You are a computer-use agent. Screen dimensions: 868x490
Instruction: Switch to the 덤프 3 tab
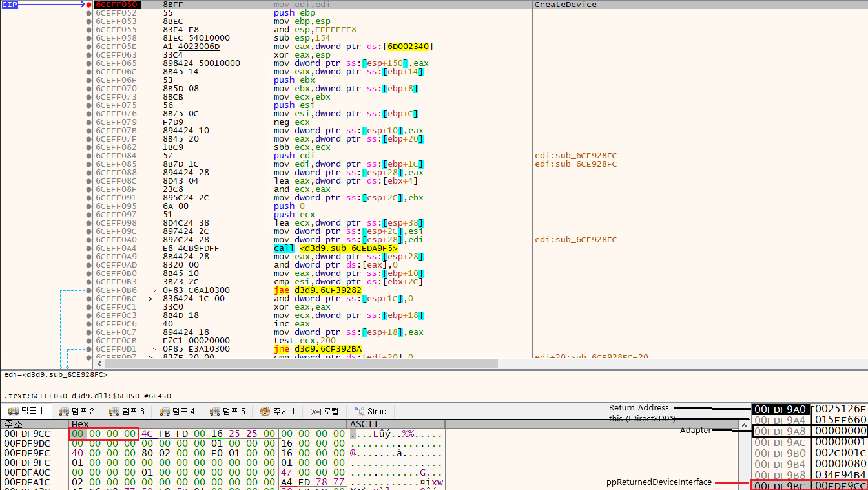[x=128, y=411]
